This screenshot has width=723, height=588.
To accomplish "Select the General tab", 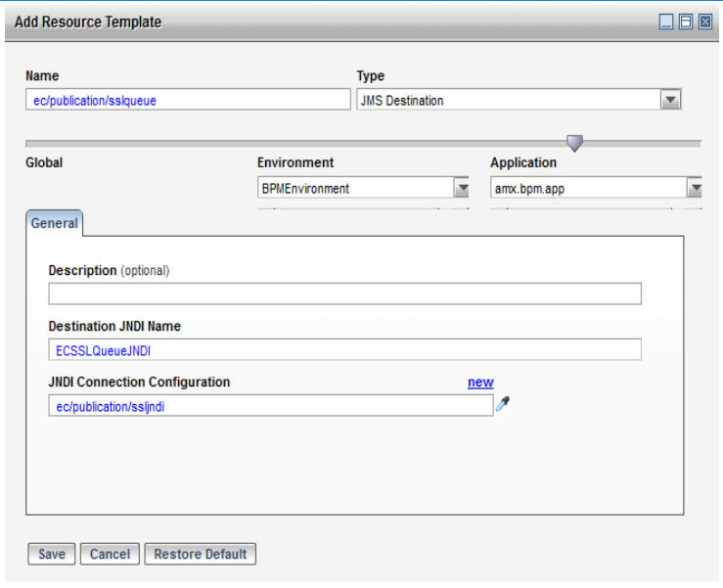I will tap(55, 223).
